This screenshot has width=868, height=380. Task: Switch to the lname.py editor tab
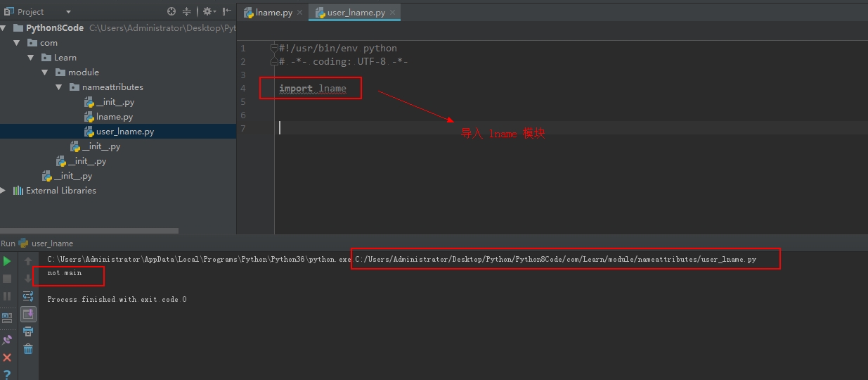click(273, 13)
